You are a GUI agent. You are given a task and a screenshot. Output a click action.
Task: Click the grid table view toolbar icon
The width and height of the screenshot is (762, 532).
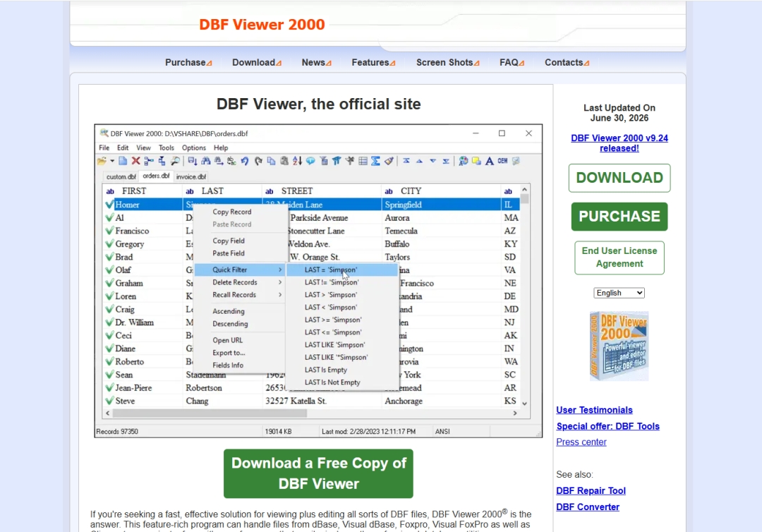pyautogui.click(x=363, y=161)
